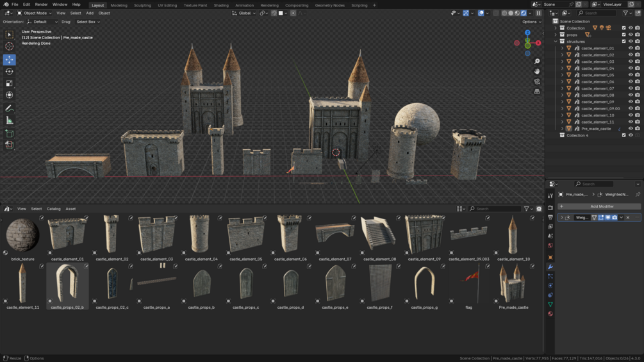
Task: Select the Rotate tool in the toolbar
Action: pos(9,71)
